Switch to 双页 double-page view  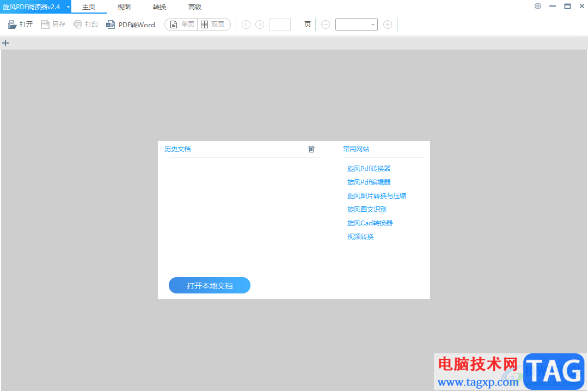(213, 24)
